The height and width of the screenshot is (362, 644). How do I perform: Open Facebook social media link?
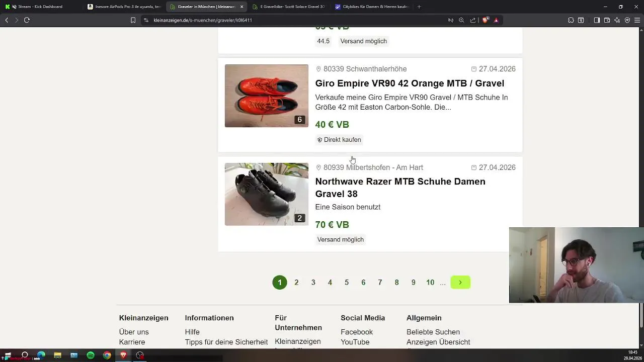click(357, 332)
